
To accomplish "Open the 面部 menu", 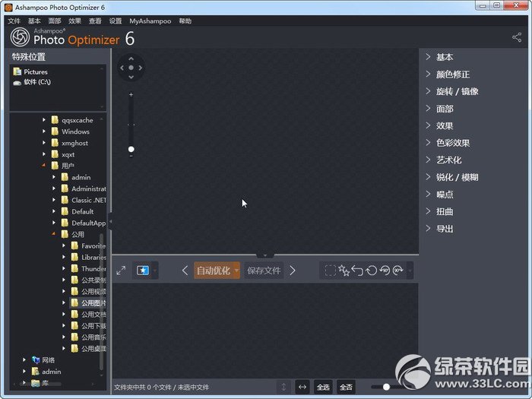I will 54,21.
